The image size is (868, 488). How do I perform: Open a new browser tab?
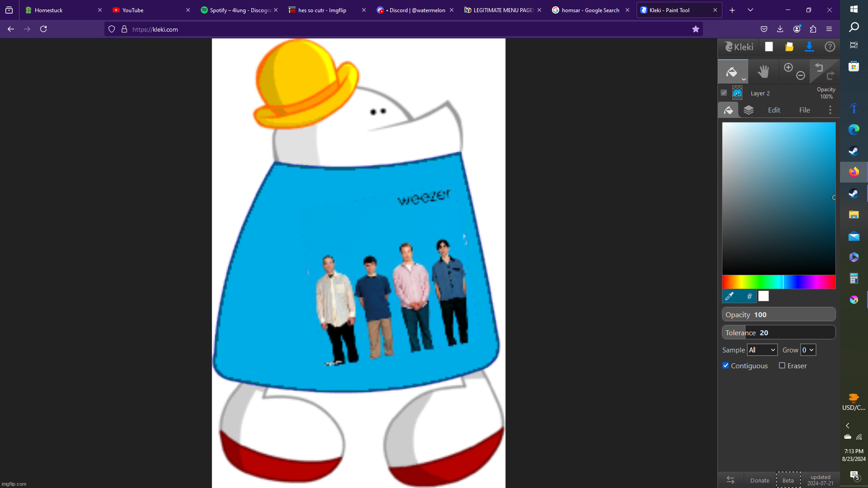click(732, 10)
